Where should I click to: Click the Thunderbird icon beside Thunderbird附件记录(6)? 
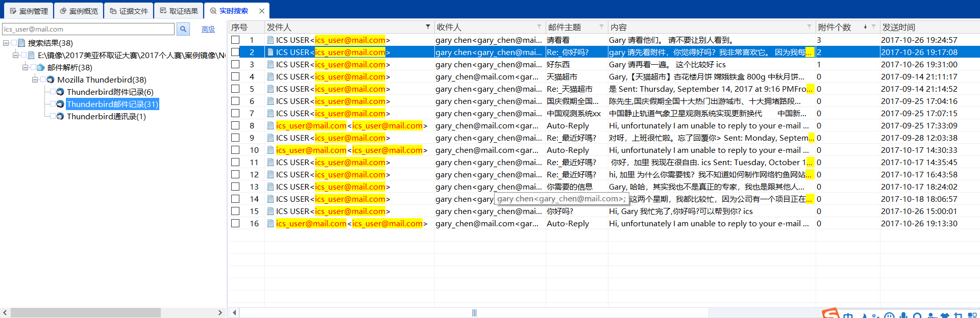pyautogui.click(x=60, y=92)
